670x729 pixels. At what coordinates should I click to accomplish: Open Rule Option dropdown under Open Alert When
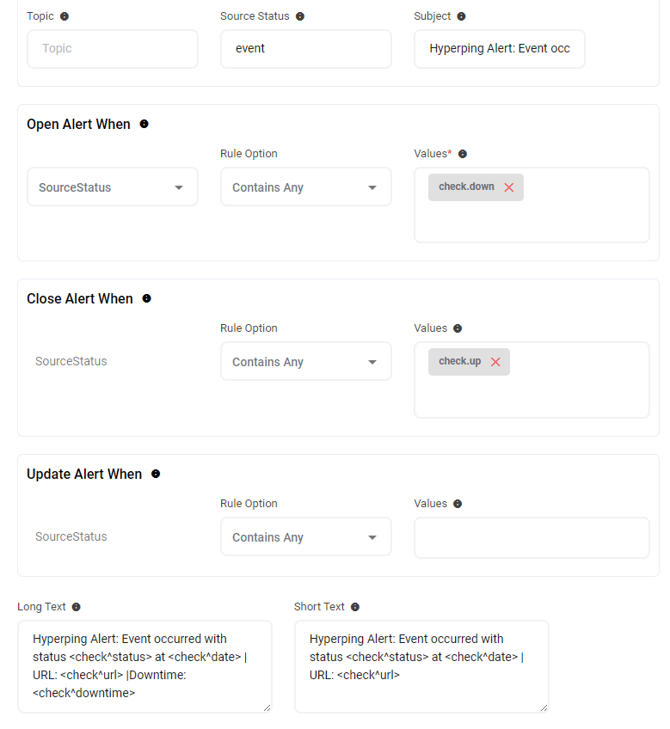(305, 187)
